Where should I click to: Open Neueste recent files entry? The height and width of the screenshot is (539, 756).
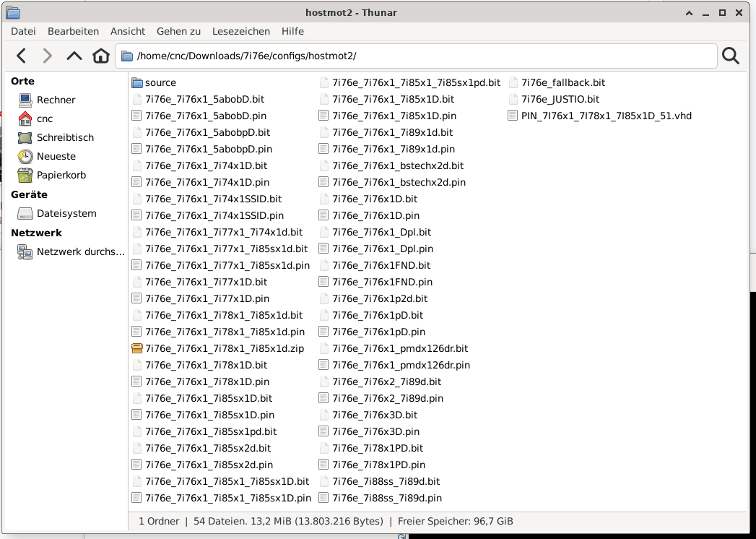56,156
